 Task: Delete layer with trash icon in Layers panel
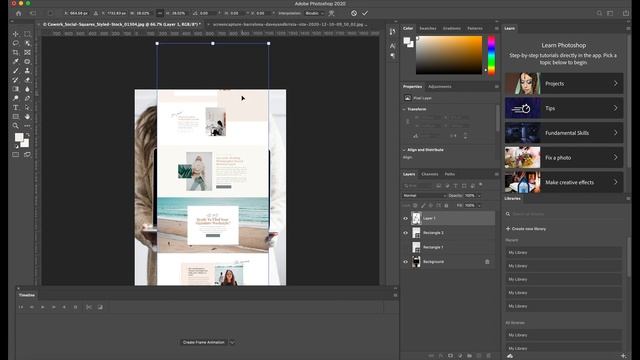tap(489, 356)
